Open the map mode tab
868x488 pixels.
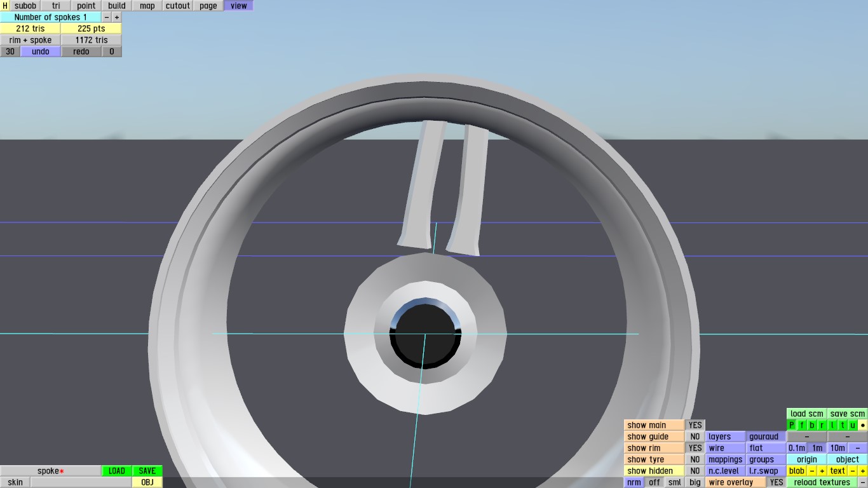point(147,6)
